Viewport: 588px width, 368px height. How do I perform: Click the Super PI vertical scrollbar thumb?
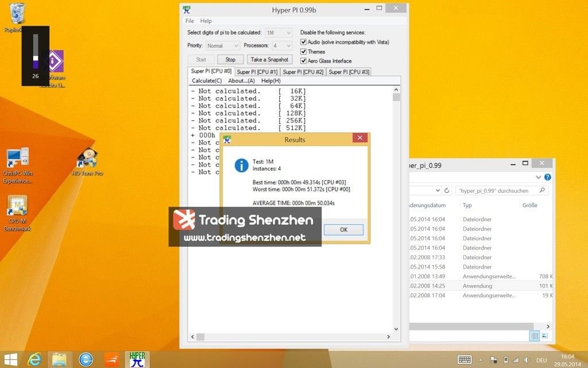pyautogui.click(x=396, y=97)
